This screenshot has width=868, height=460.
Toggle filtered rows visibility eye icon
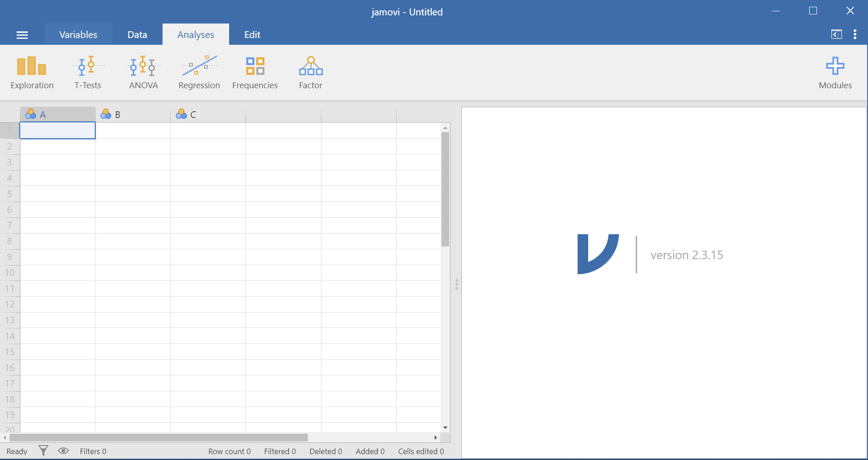coord(63,451)
